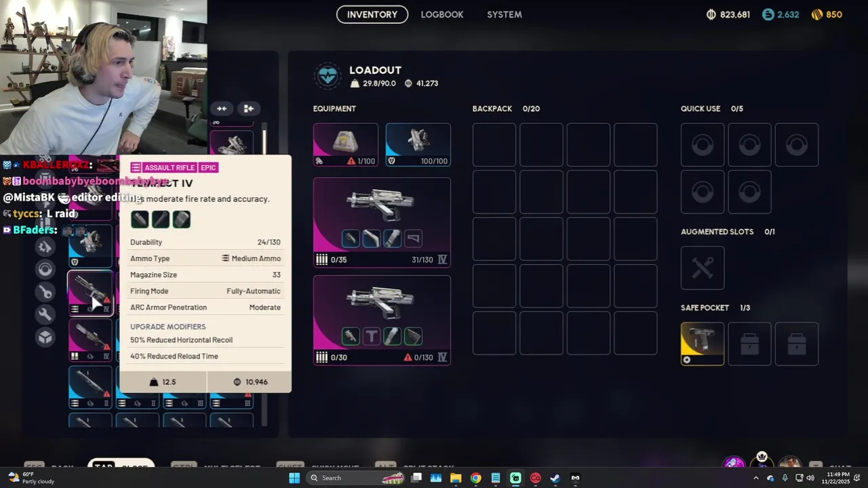868x488 pixels.
Task: Click the gold token balance 850
Action: (827, 14)
